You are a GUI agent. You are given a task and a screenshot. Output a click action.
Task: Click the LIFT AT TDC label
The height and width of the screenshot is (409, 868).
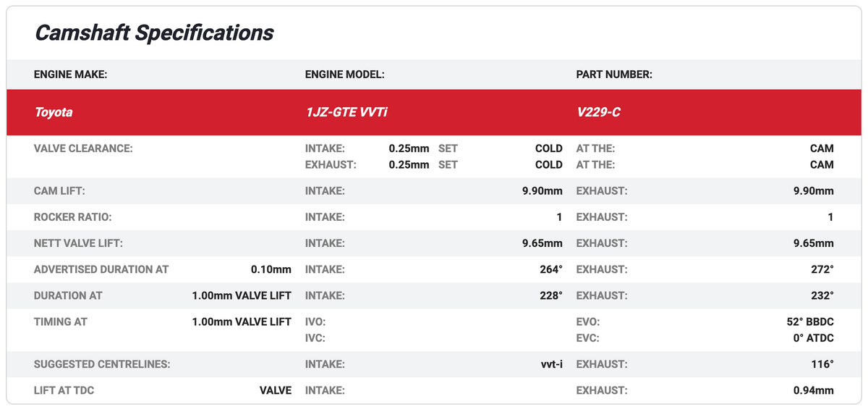click(64, 390)
